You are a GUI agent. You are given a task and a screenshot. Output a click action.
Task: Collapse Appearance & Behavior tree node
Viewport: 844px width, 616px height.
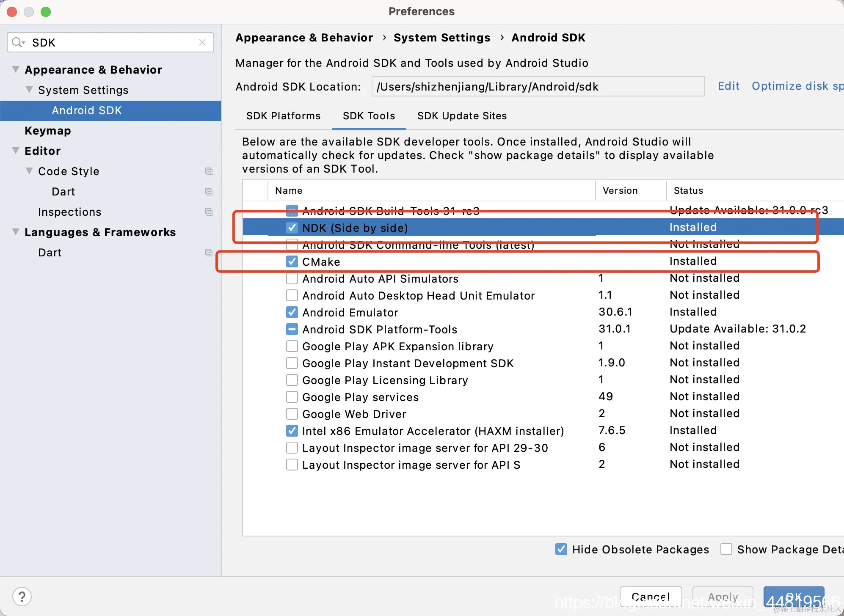pyautogui.click(x=16, y=69)
